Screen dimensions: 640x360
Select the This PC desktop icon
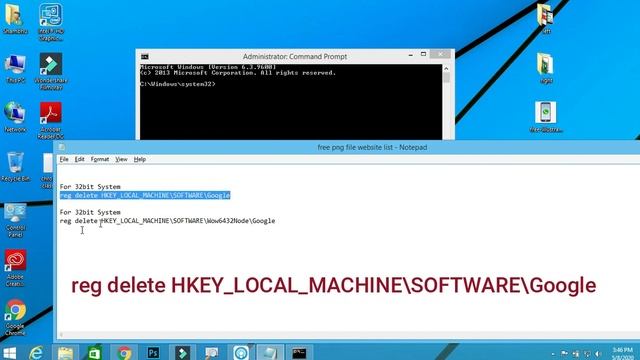pyautogui.click(x=16, y=69)
